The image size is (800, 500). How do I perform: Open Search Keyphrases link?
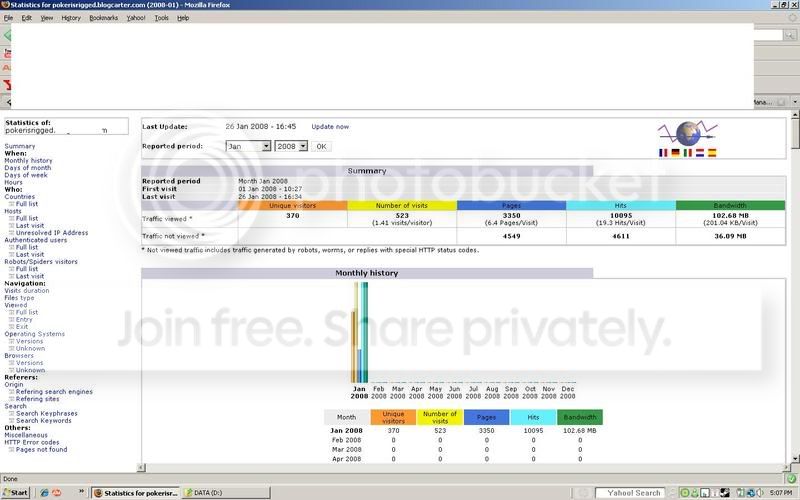[x=46, y=413]
